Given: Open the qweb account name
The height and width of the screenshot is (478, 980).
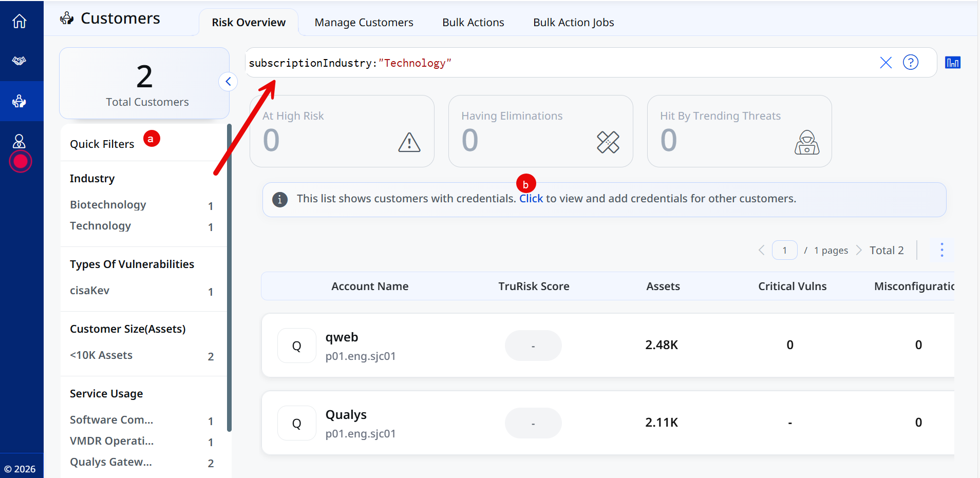Looking at the screenshot, I should [x=342, y=337].
